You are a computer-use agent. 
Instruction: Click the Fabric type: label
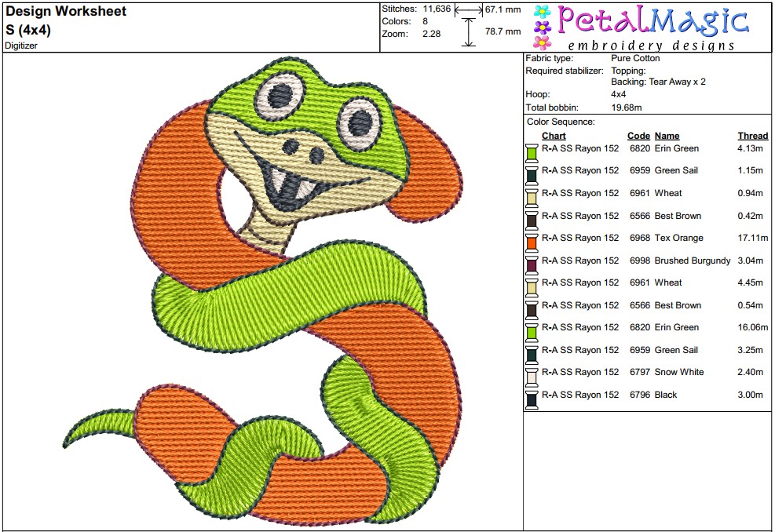549,58
